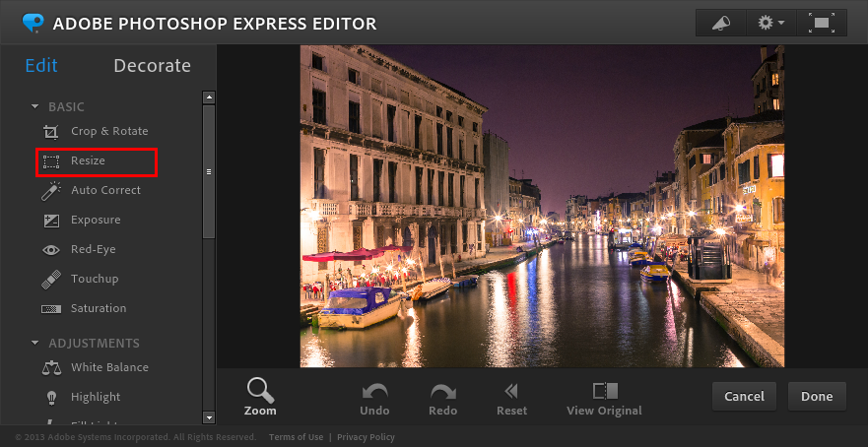Choose the Red-Eye label
The width and height of the screenshot is (868, 447).
[x=93, y=249]
